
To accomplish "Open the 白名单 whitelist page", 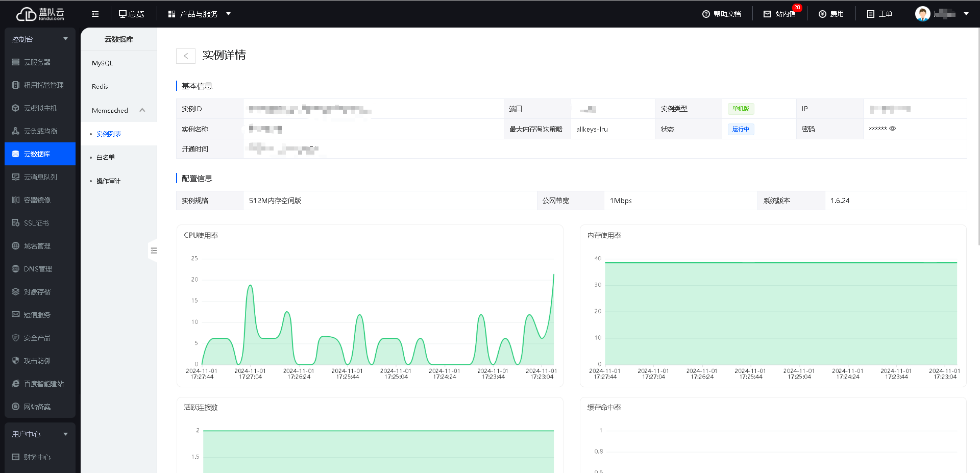I will coord(106,158).
